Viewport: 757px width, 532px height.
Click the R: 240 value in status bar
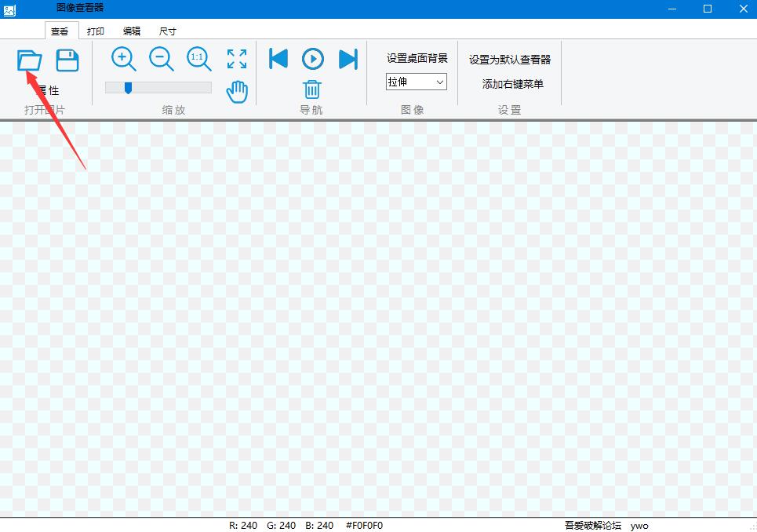243,525
